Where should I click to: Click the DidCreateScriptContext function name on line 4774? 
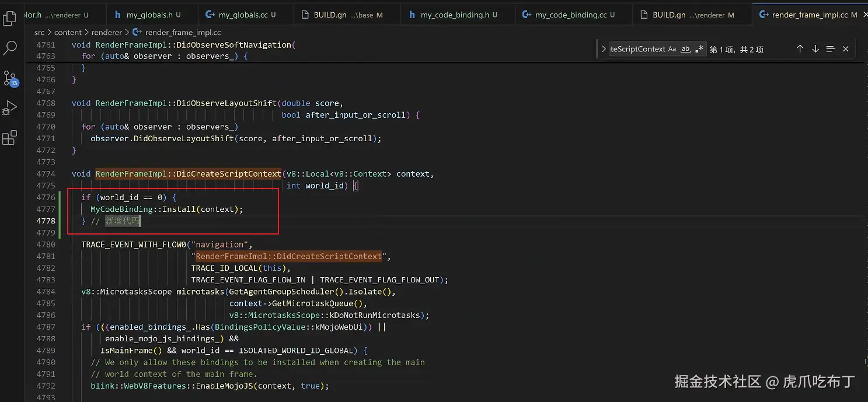tap(229, 174)
